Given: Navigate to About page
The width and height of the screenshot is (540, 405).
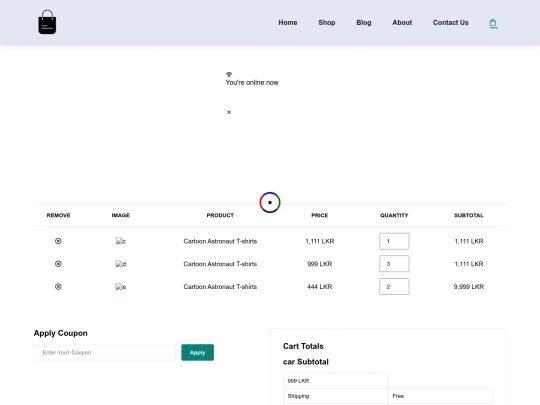Looking at the screenshot, I should pos(402,22).
